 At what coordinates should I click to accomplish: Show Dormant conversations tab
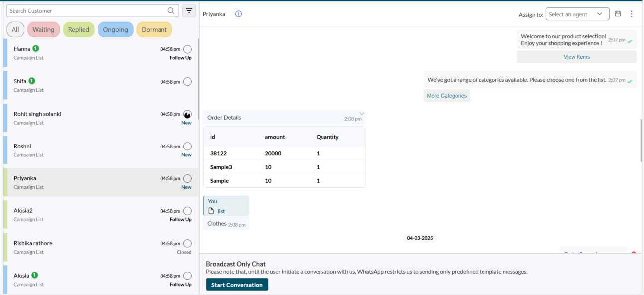point(154,30)
